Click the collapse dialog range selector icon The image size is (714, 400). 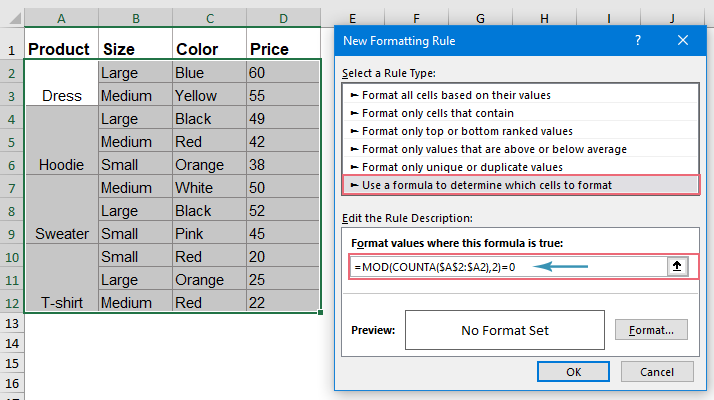click(676, 267)
